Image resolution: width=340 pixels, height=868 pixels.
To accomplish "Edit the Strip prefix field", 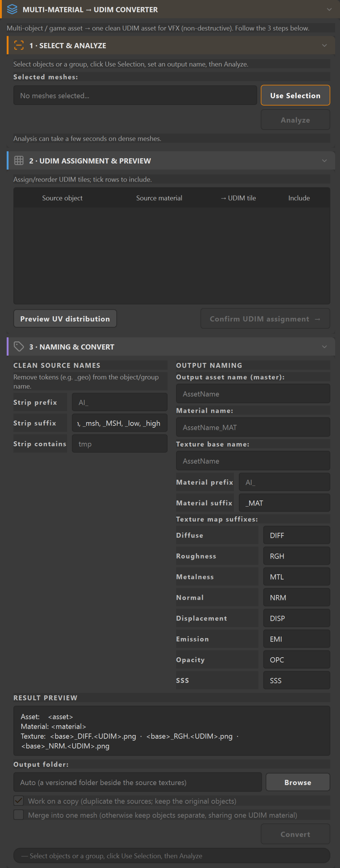I will coord(120,402).
